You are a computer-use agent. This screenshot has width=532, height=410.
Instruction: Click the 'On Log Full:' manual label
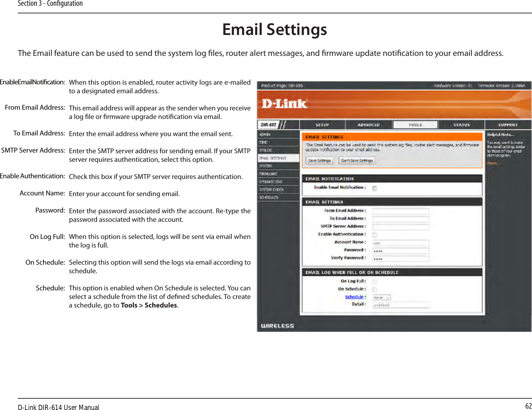pos(47,237)
